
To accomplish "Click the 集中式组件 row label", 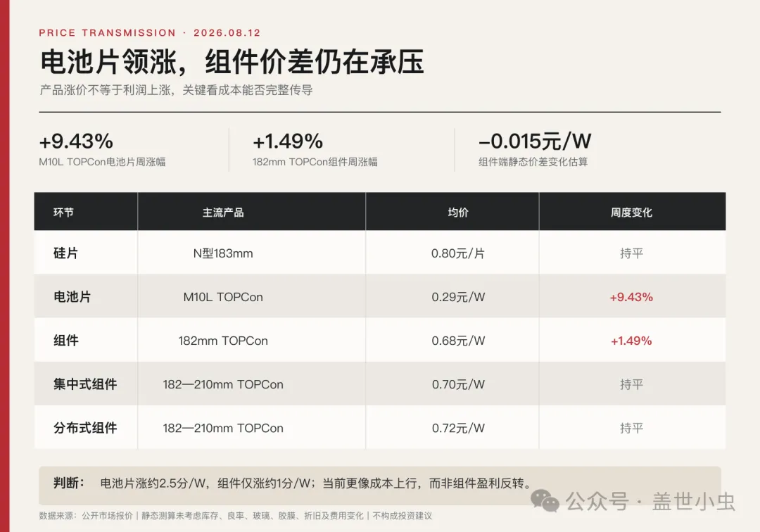I will 85,384.
